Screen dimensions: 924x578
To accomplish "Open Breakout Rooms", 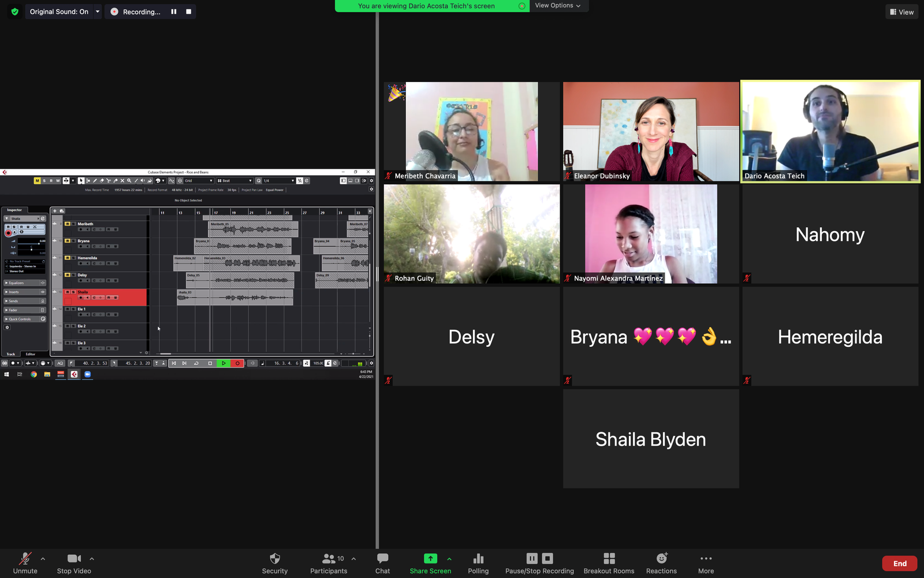I will tap(609, 558).
